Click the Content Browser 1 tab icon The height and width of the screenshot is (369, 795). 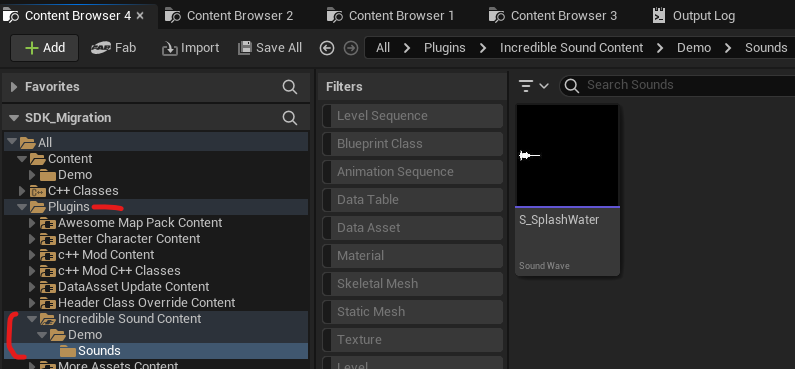pyautogui.click(x=335, y=16)
